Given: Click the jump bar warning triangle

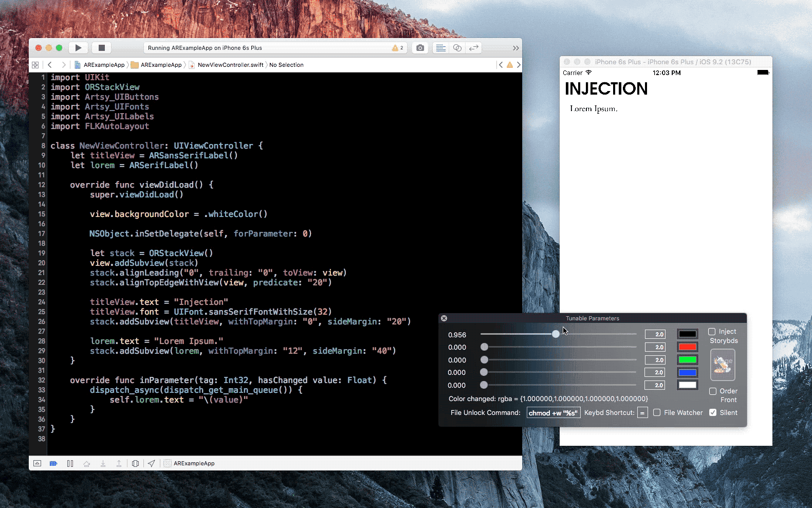Looking at the screenshot, I should (x=510, y=65).
